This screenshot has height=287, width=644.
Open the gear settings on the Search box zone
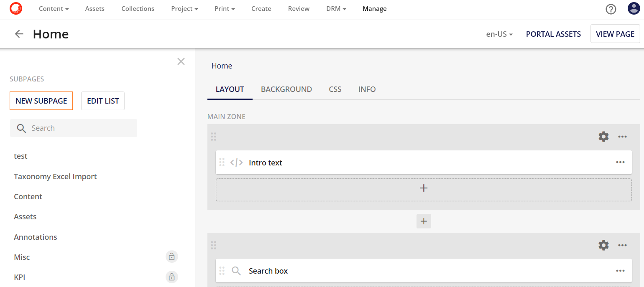(x=603, y=245)
